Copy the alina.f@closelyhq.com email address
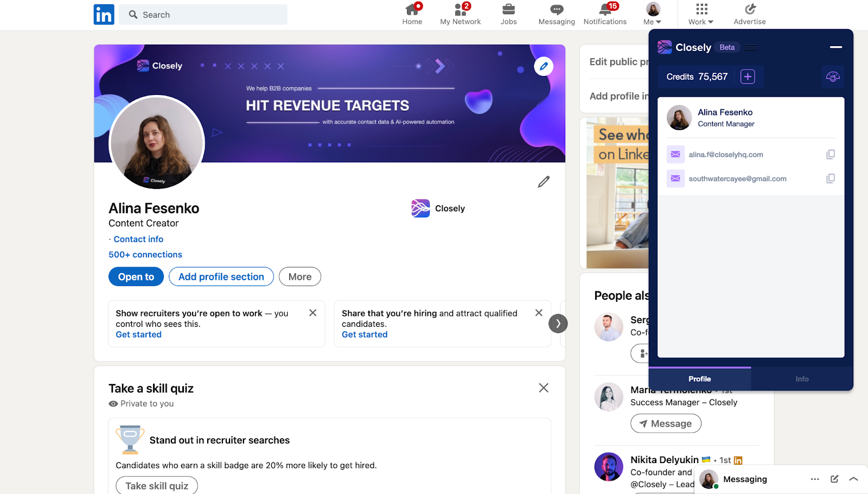The image size is (868, 494). click(x=830, y=155)
